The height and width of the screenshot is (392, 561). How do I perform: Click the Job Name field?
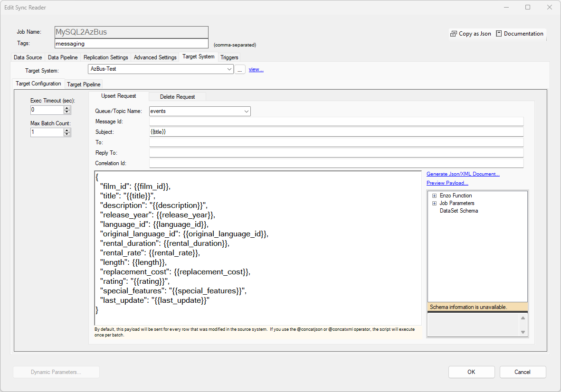click(x=131, y=32)
